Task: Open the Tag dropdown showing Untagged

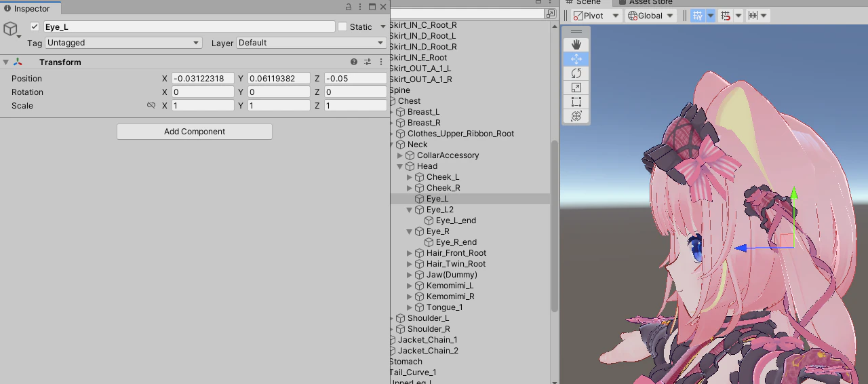Action: click(123, 43)
